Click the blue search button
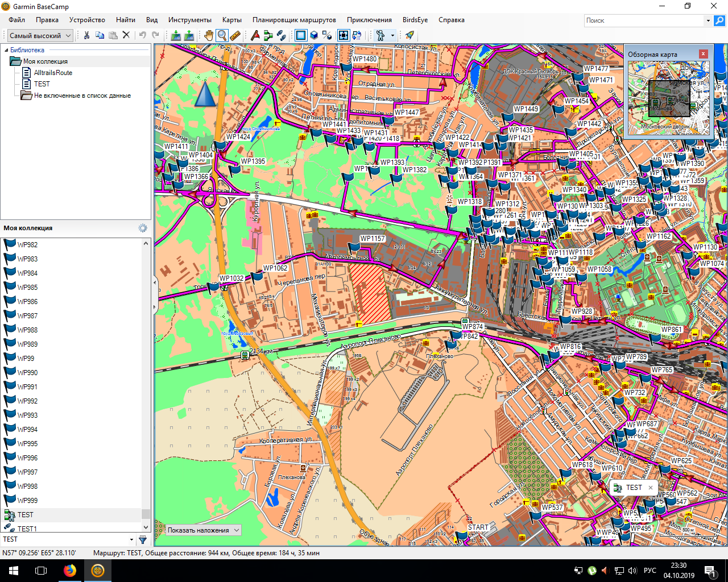This screenshot has height=582, width=728. coord(719,20)
